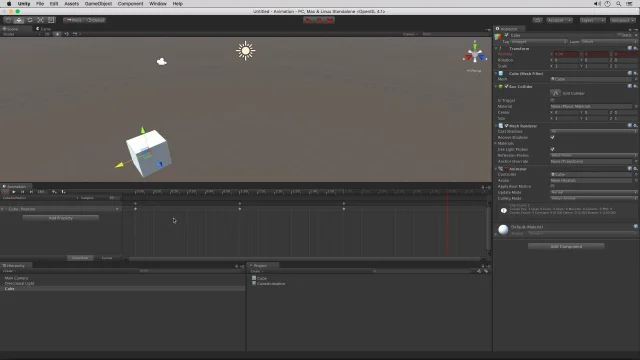Select the Animation panel tab
The height and width of the screenshot is (360, 640).
click(15, 187)
